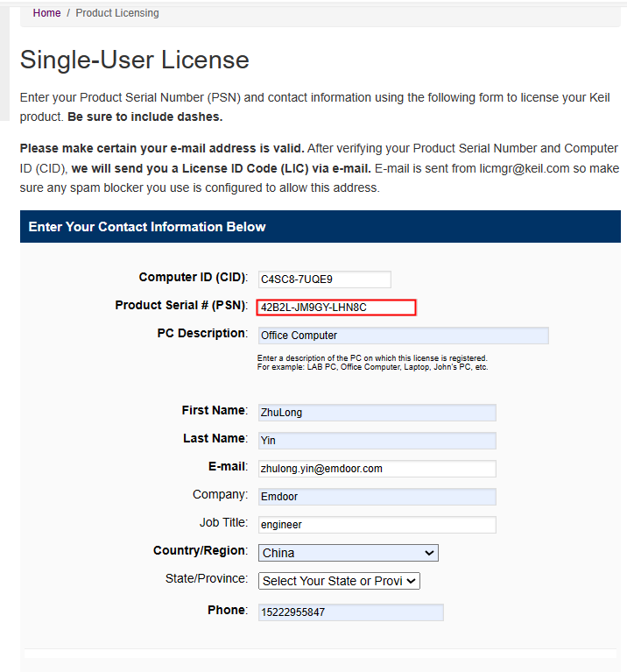Viewport: 627px width, 672px height.
Task: Focus the Computer ID (CID) field
Action: (324, 279)
